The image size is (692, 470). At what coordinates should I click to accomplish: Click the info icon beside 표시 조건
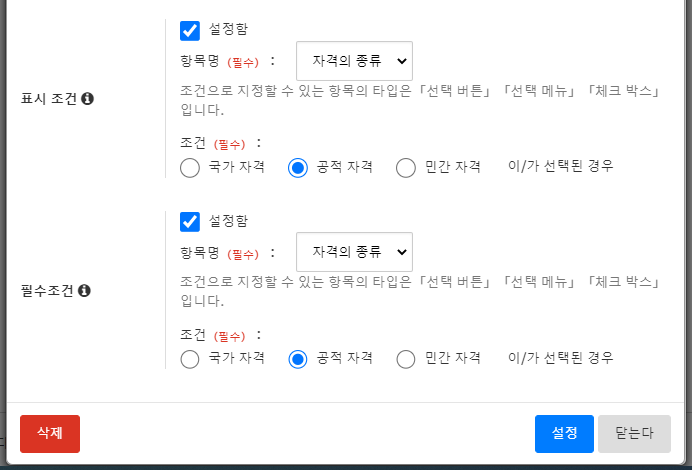click(x=88, y=99)
